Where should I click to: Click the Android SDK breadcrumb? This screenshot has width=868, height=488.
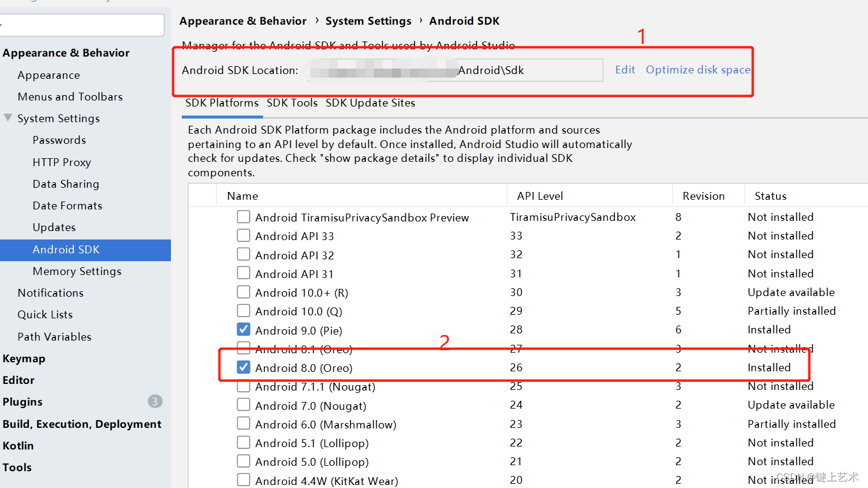click(x=464, y=20)
